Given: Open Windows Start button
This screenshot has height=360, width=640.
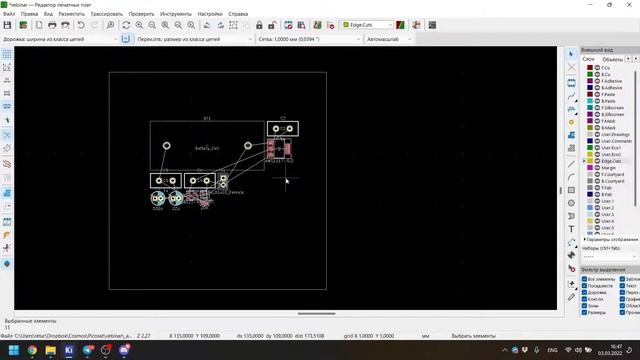Looking at the screenshot, I should click(x=13, y=350).
